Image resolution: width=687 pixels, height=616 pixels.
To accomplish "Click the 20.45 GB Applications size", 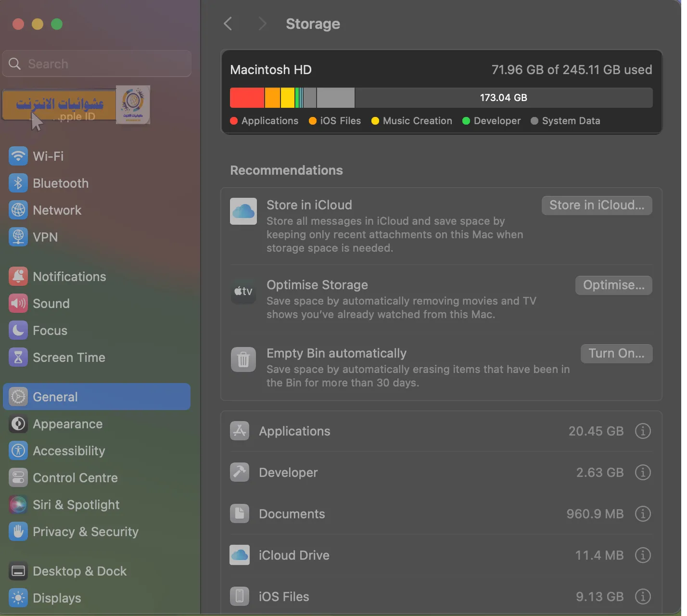I will (596, 431).
